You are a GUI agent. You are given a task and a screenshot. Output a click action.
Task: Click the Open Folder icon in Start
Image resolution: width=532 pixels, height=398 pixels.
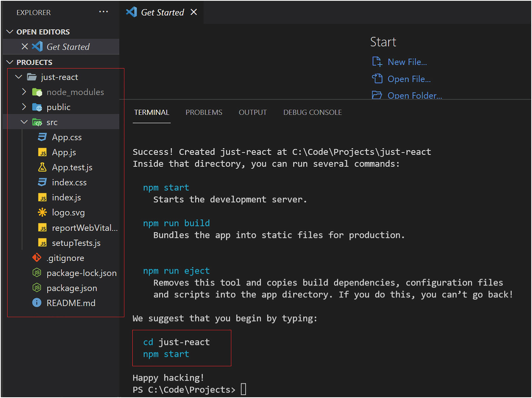(377, 95)
